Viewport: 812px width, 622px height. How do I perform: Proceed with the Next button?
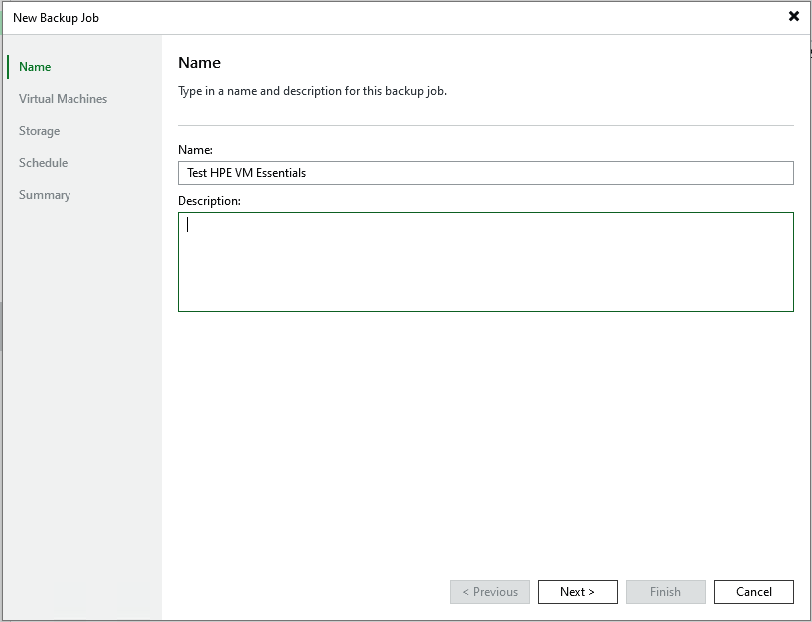[577, 592]
